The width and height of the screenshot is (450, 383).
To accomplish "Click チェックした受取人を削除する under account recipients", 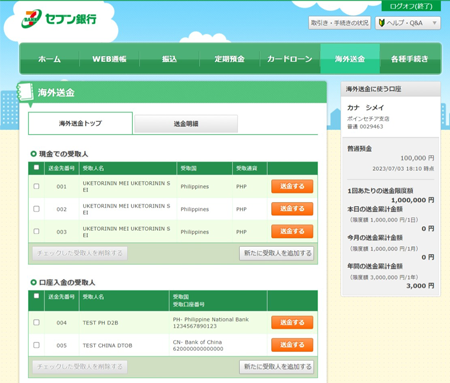I will pos(80,367).
